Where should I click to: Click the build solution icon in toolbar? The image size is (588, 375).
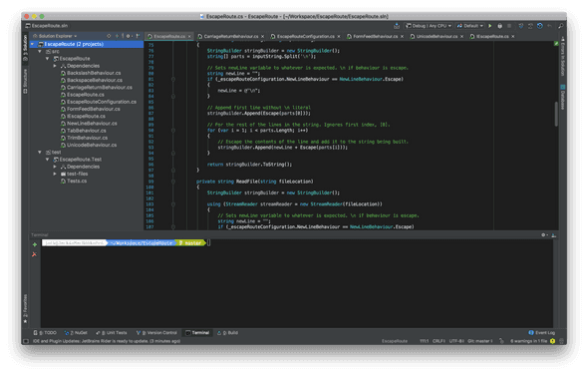397,26
